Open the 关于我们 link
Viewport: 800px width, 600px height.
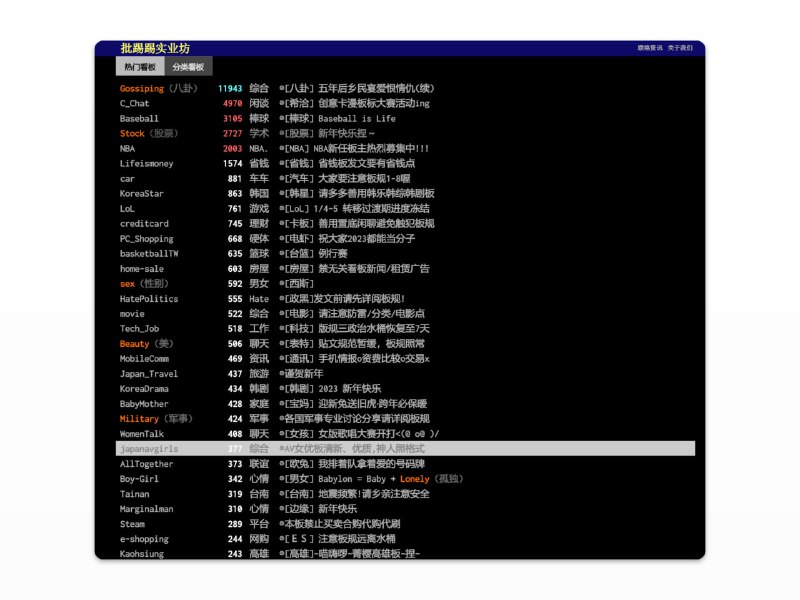680,48
